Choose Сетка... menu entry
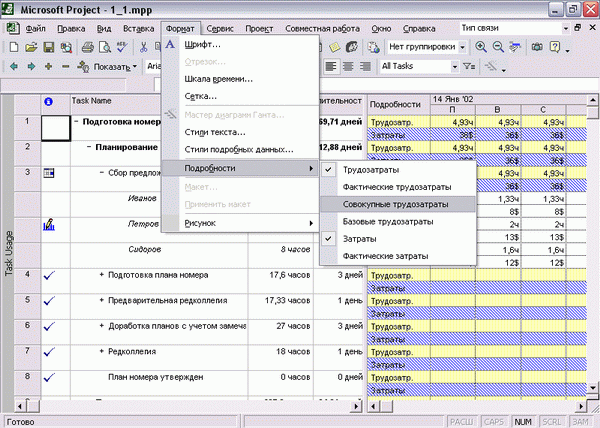Screen dimensions: 600x428 [x=240, y=96]
